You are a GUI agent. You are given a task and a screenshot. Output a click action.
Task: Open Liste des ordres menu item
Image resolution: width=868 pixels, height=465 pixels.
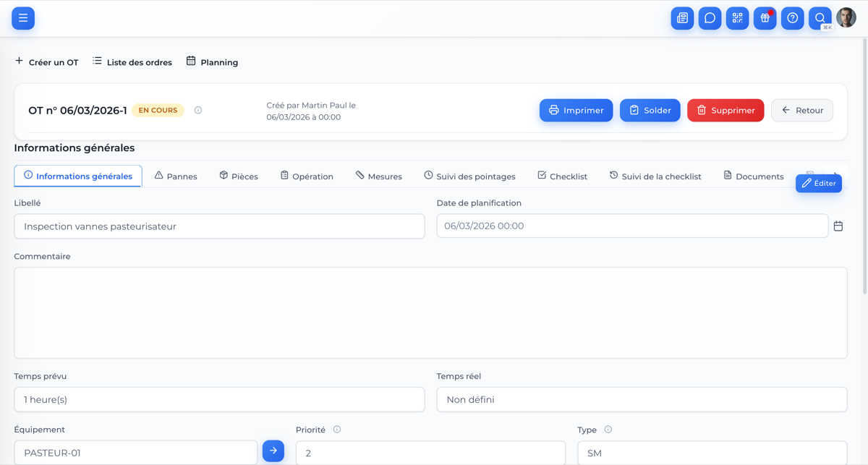pyautogui.click(x=132, y=62)
